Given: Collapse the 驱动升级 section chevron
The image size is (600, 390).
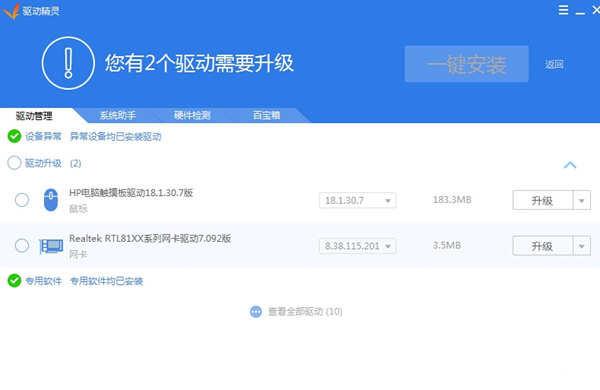Looking at the screenshot, I should [x=570, y=165].
